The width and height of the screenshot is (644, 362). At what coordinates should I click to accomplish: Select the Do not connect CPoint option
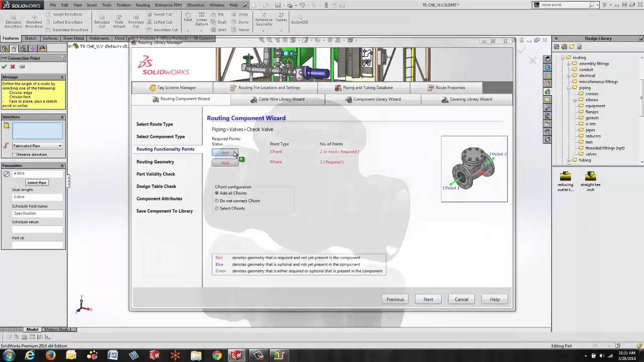(217, 201)
